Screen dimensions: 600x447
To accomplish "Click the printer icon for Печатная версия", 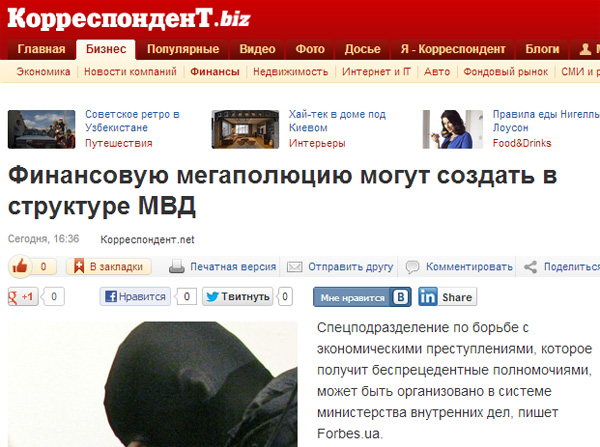I will (x=177, y=267).
